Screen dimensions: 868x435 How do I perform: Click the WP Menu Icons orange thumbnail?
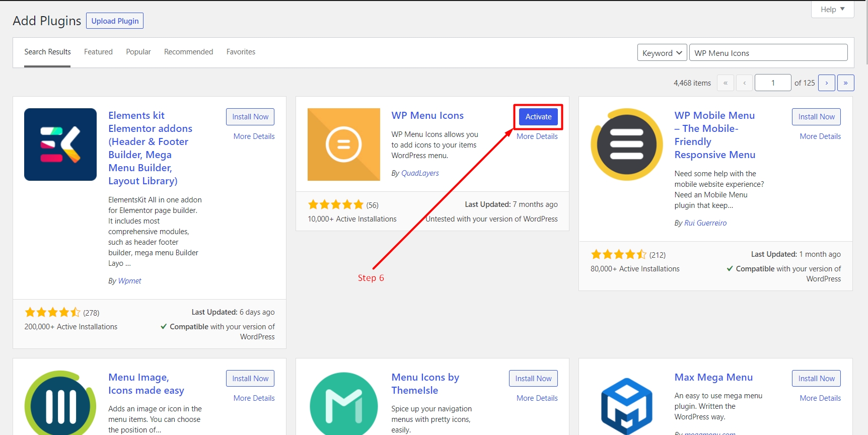tap(344, 144)
